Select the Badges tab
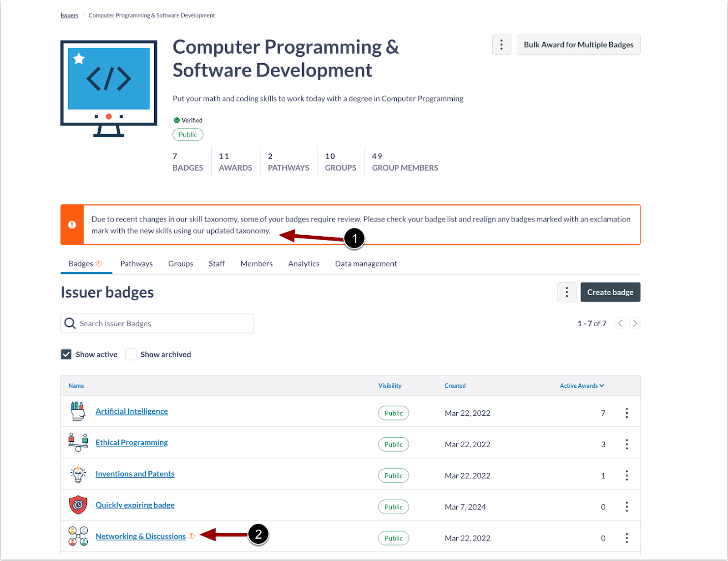Screen dimensions: 728x561 tap(86, 264)
